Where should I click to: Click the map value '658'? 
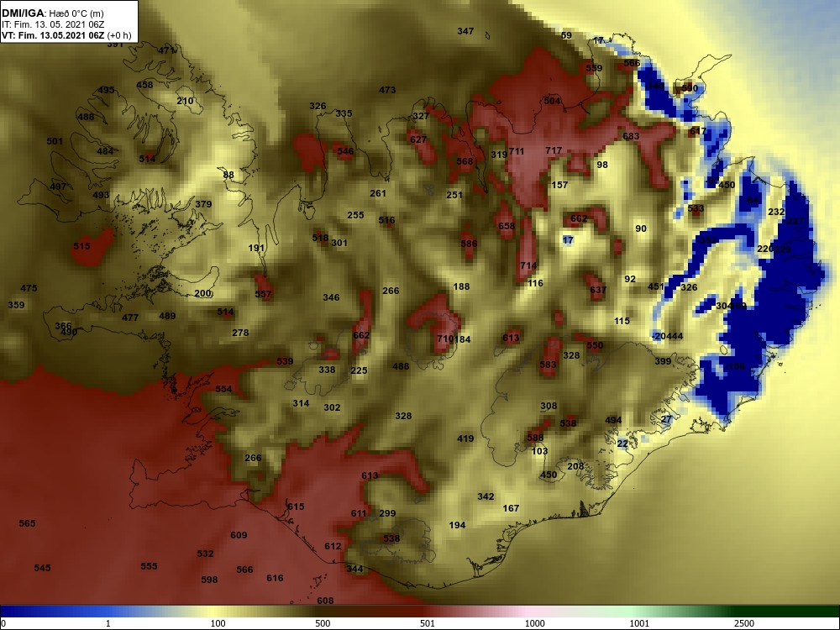[507, 226]
